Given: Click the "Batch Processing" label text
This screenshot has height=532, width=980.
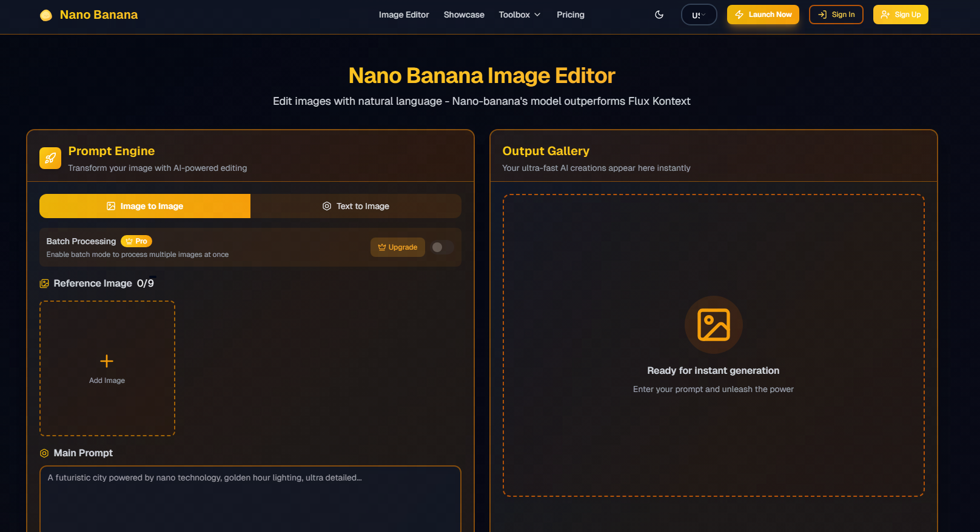Looking at the screenshot, I should click(x=81, y=241).
